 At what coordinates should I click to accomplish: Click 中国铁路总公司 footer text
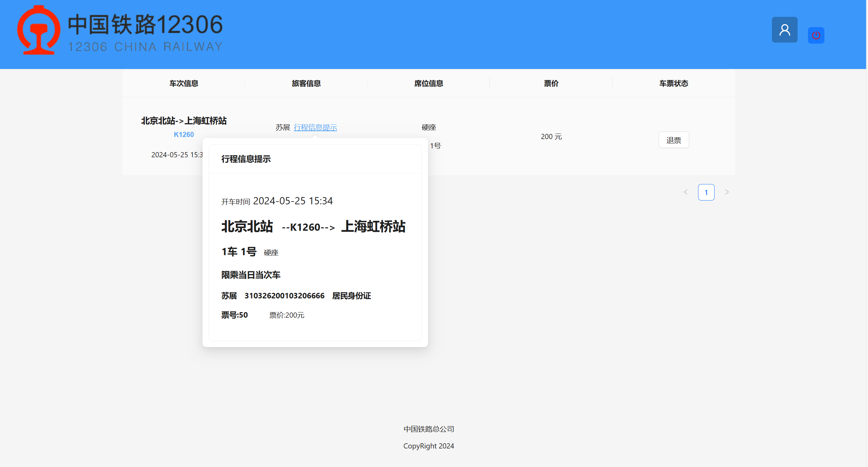pos(429,429)
